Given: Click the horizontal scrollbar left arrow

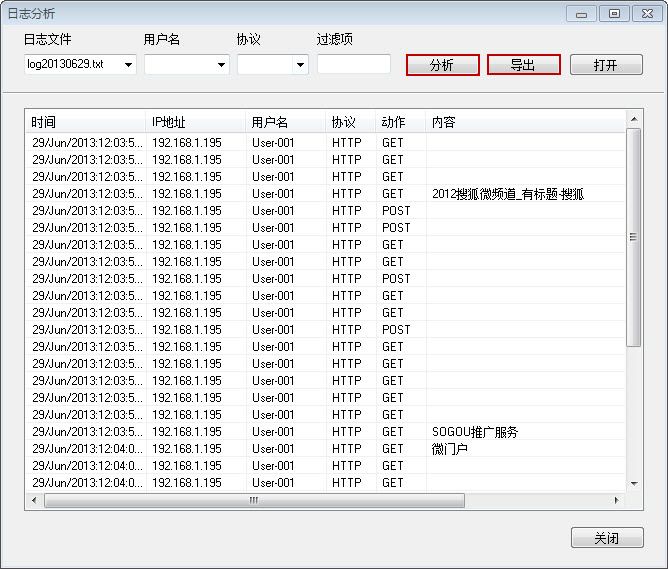Looking at the screenshot, I should [35, 500].
